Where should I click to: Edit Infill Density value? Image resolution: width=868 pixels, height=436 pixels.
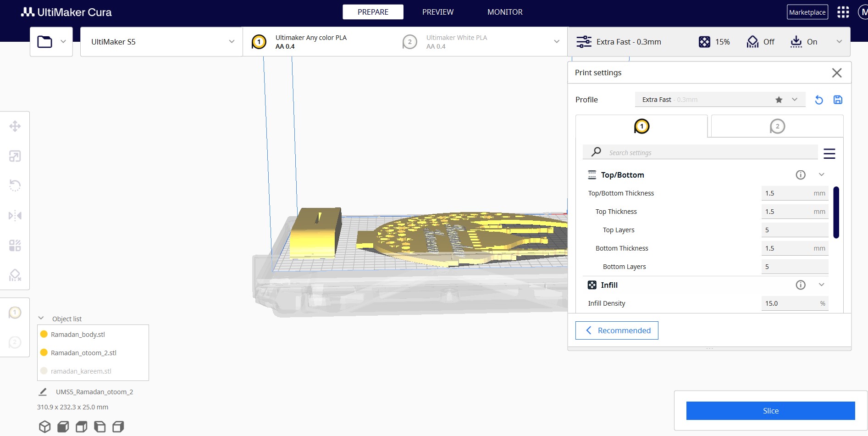click(795, 303)
